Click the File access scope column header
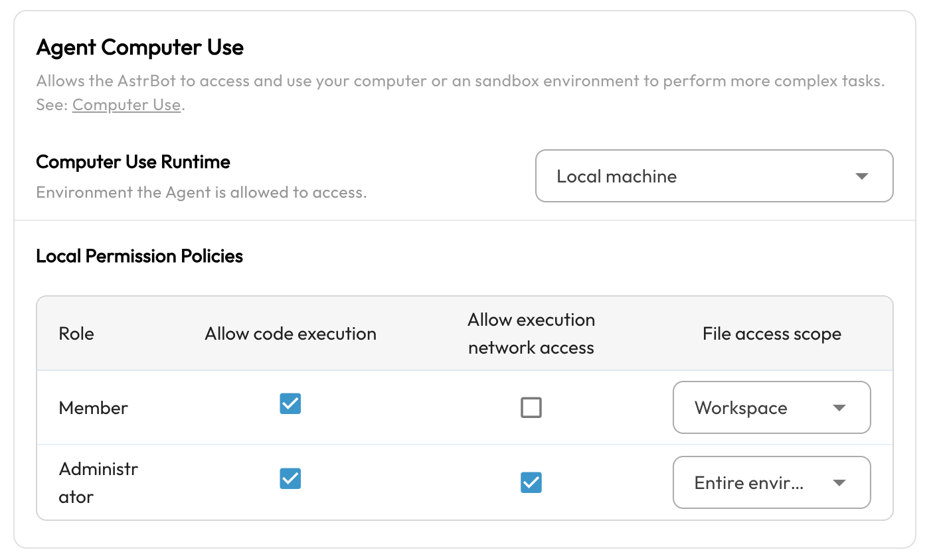The image size is (931, 560). click(x=772, y=334)
